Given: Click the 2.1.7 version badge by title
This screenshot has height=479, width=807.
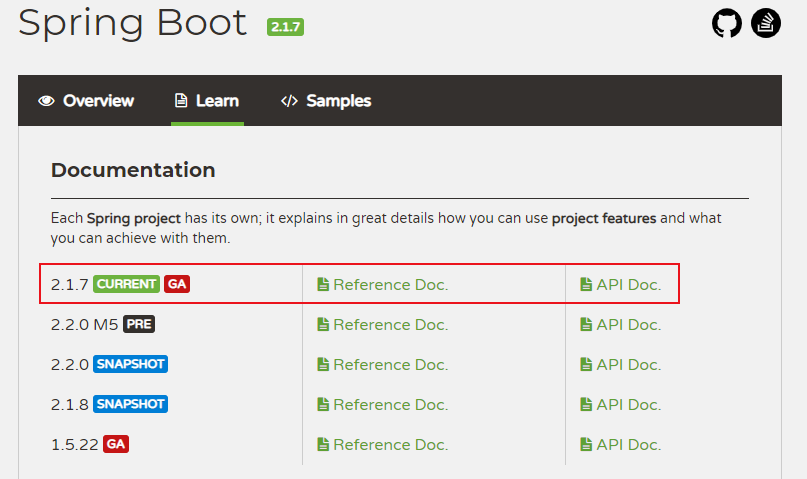Looking at the screenshot, I should pos(285,27).
